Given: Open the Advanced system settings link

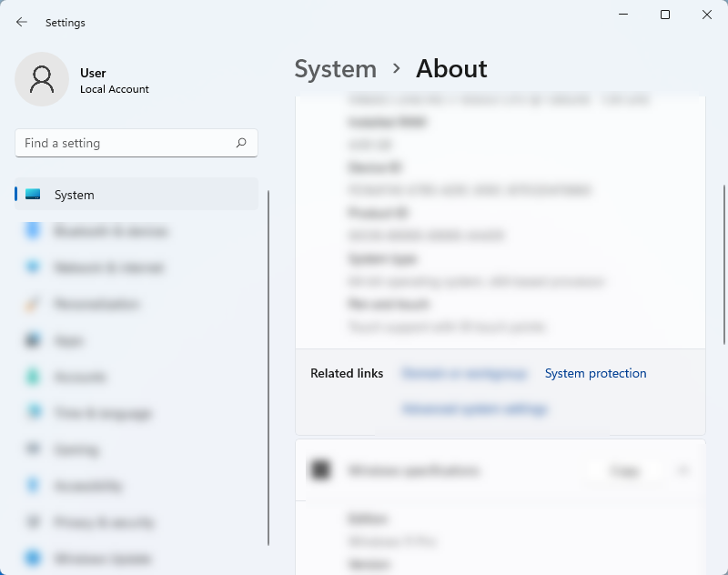Looking at the screenshot, I should point(474,409).
